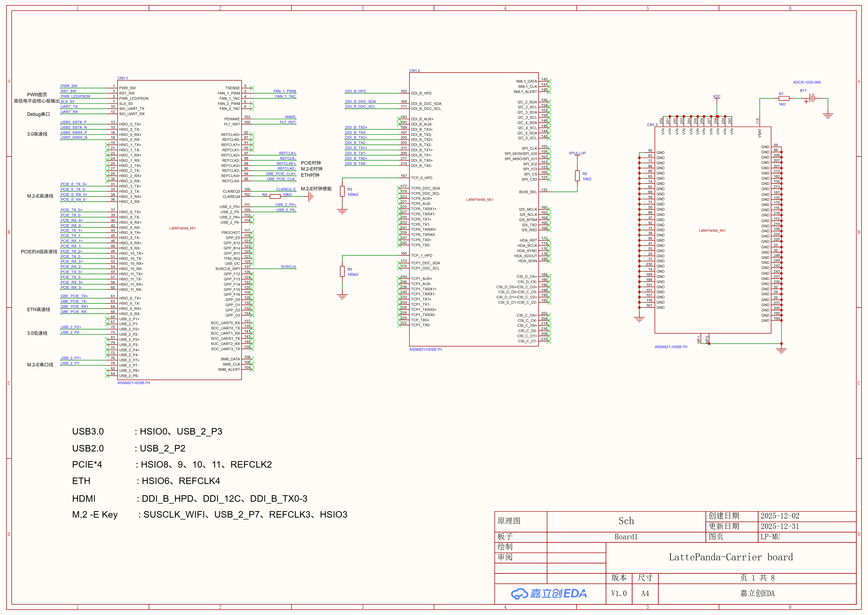This screenshot has width=868, height=615.
Task: Click the CN1.3 designator text
Action: tap(652, 125)
